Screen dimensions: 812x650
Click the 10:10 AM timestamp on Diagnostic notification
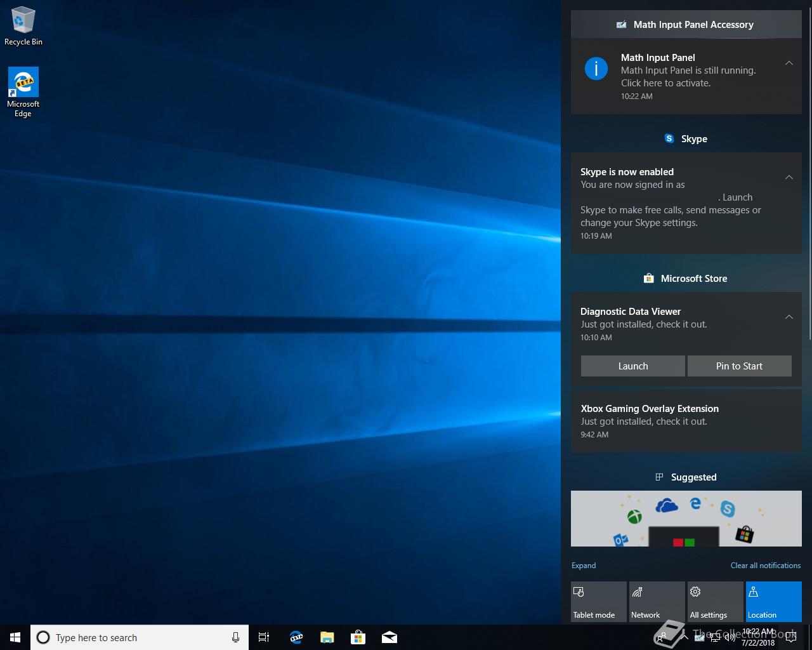click(x=596, y=338)
